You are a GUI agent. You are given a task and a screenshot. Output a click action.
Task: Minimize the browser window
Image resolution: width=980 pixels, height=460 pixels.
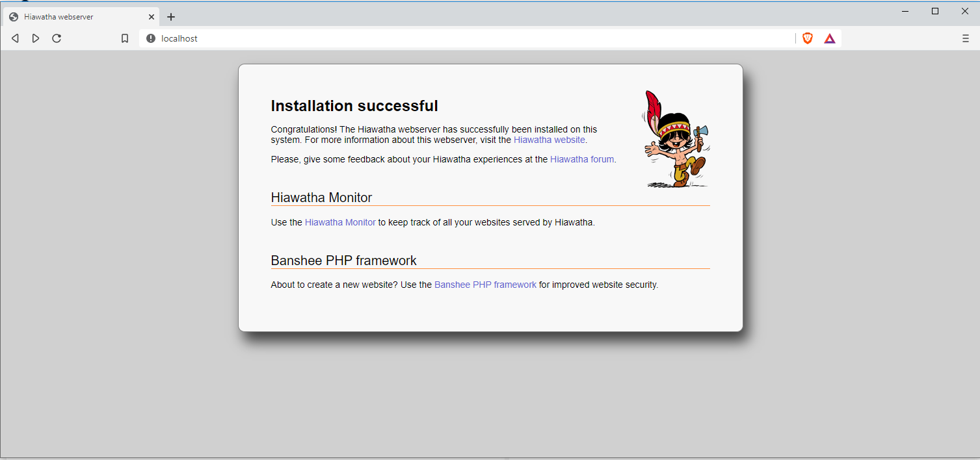(x=905, y=11)
